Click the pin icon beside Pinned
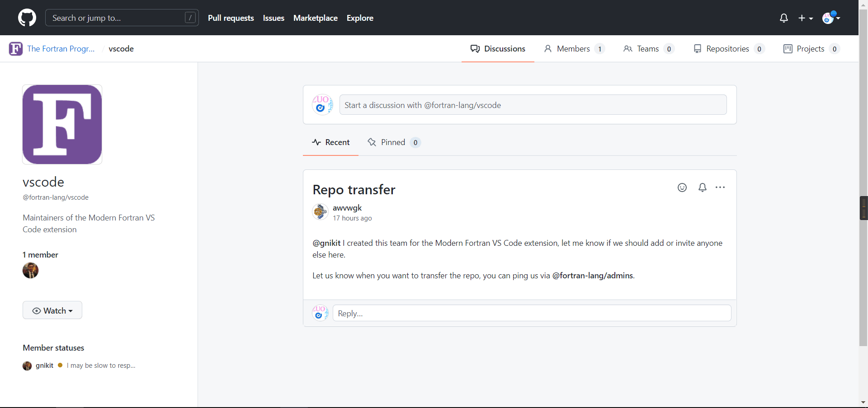Screen dimensions: 868x408 pos(372,142)
